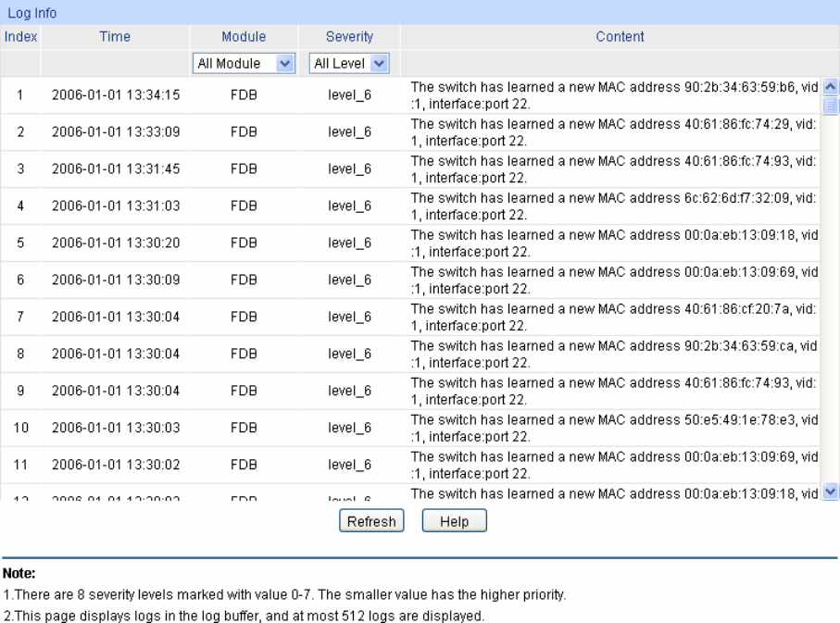Viewport: 840px width, 623px height.
Task: Click scrollbar up arrow in log table
Action: click(x=828, y=86)
